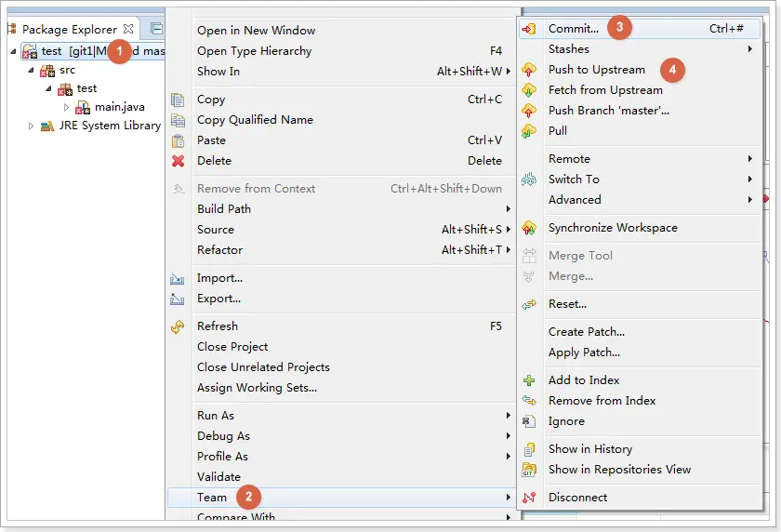781x532 pixels.
Task: Choose Close Project
Action: (x=341, y=347)
